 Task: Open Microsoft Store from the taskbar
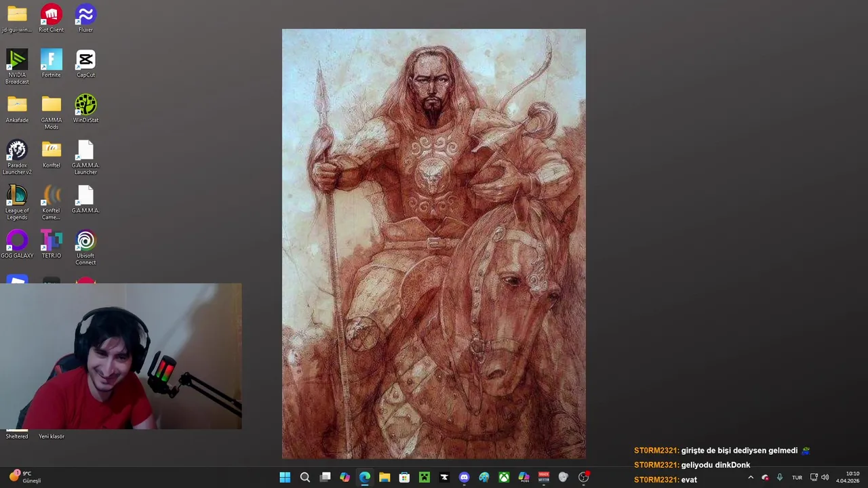click(x=404, y=477)
